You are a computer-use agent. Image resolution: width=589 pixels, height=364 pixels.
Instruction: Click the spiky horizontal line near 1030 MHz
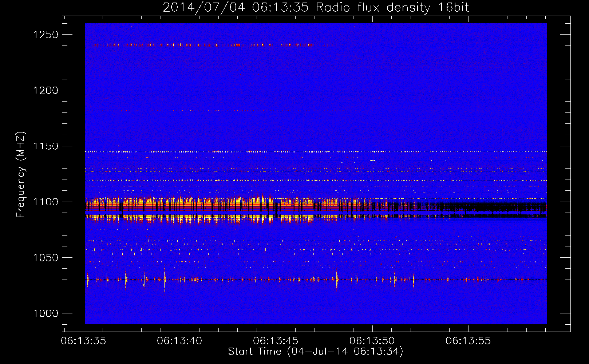pos(316,280)
